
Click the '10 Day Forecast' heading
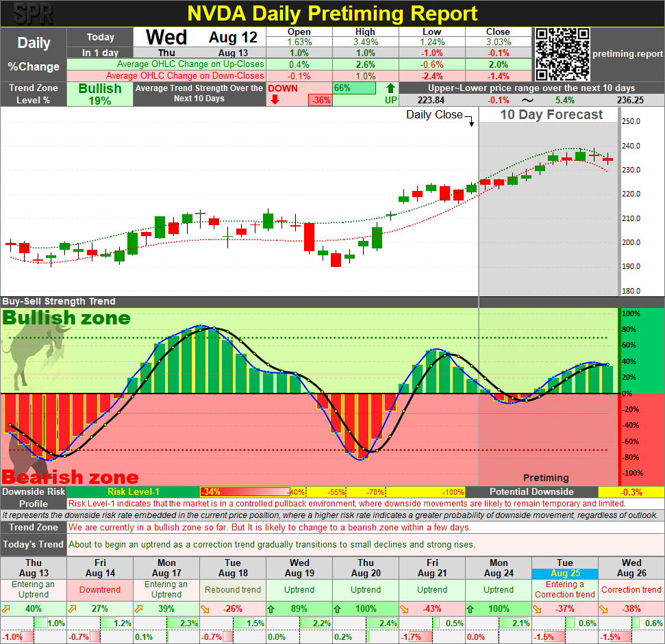pyautogui.click(x=551, y=114)
